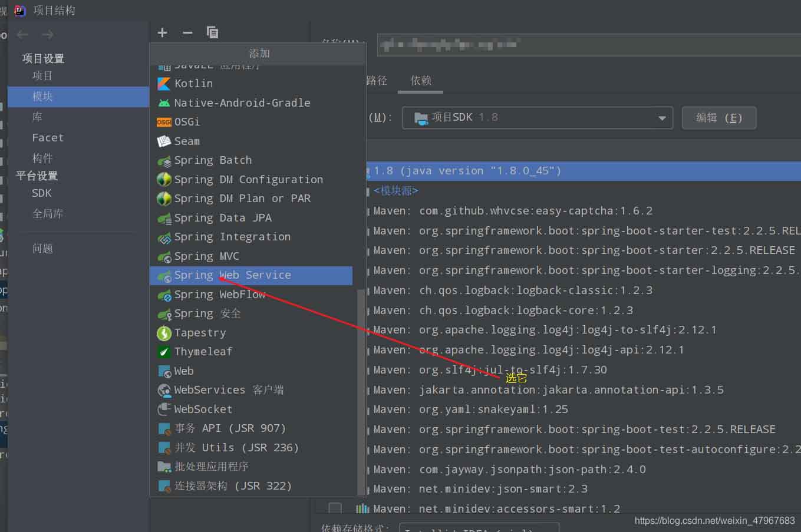Select 事务 API (JSR 907) icon
This screenshot has height=532, width=801.
(x=164, y=428)
